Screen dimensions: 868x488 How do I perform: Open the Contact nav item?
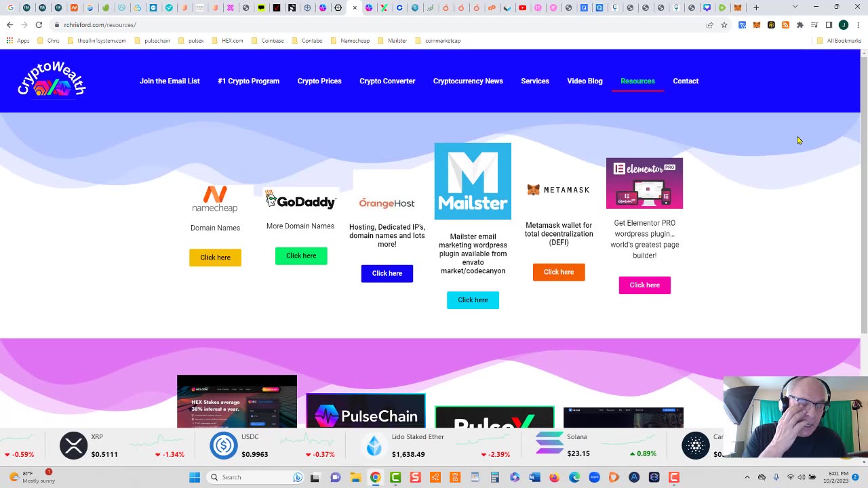pyautogui.click(x=686, y=81)
